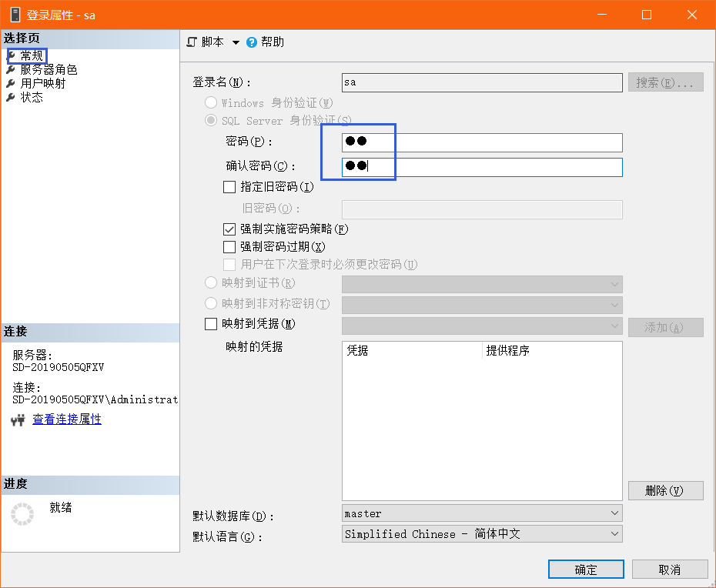Select 映射到证书 radio button
This screenshot has width=716, height=588.
click(210, 282)
